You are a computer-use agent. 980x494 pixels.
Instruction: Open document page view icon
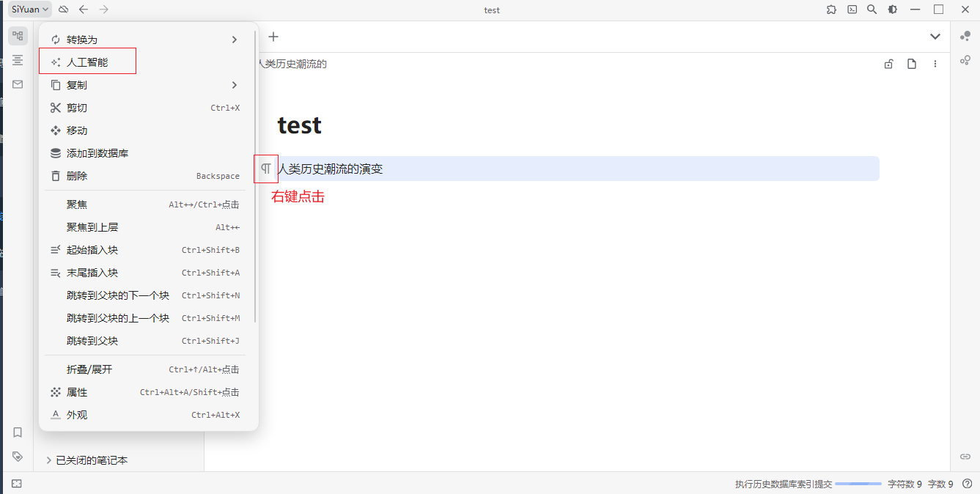[x=912, y=64]
